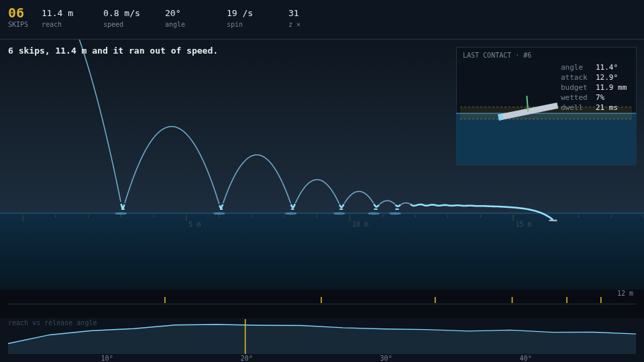Viewport: 644px width, 362px height.
Task: Click the dwell 21 ms value
Action: click(x=606, y=107)
